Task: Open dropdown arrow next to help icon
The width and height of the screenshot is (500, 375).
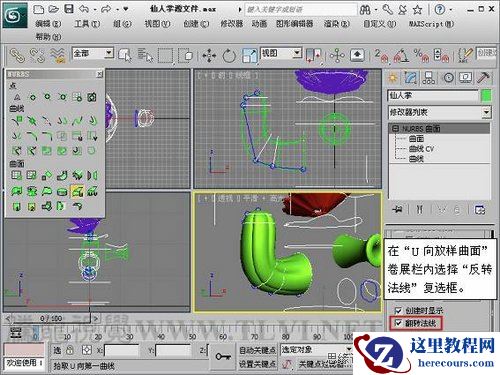Action: [x=451, y=10]
